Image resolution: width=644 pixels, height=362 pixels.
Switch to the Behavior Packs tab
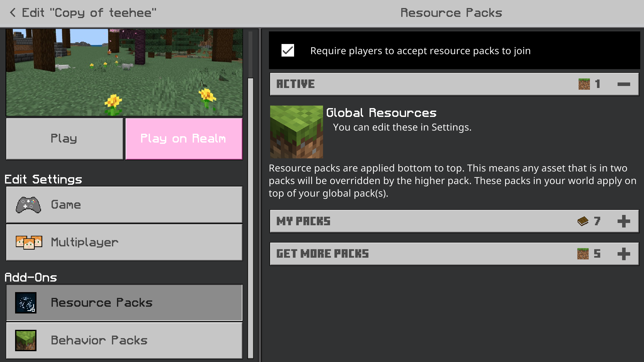point(124,340)
